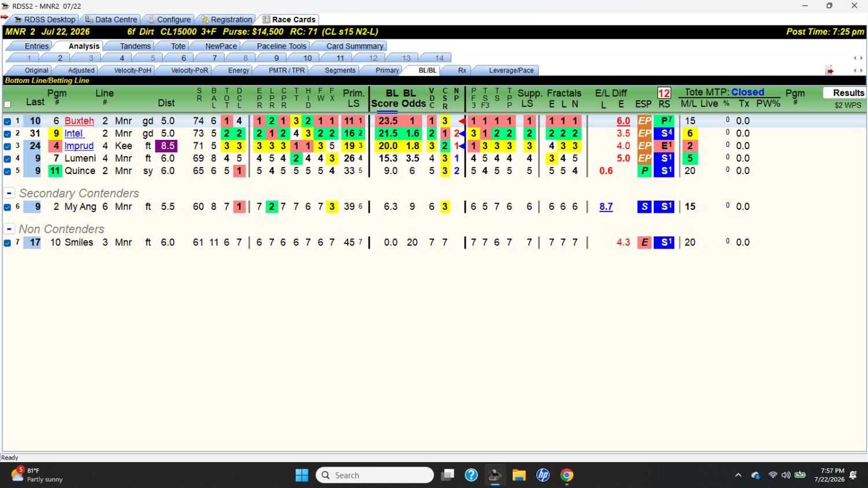Click Quince's green program number 11

pyautogui.click(x=55, y=171)
